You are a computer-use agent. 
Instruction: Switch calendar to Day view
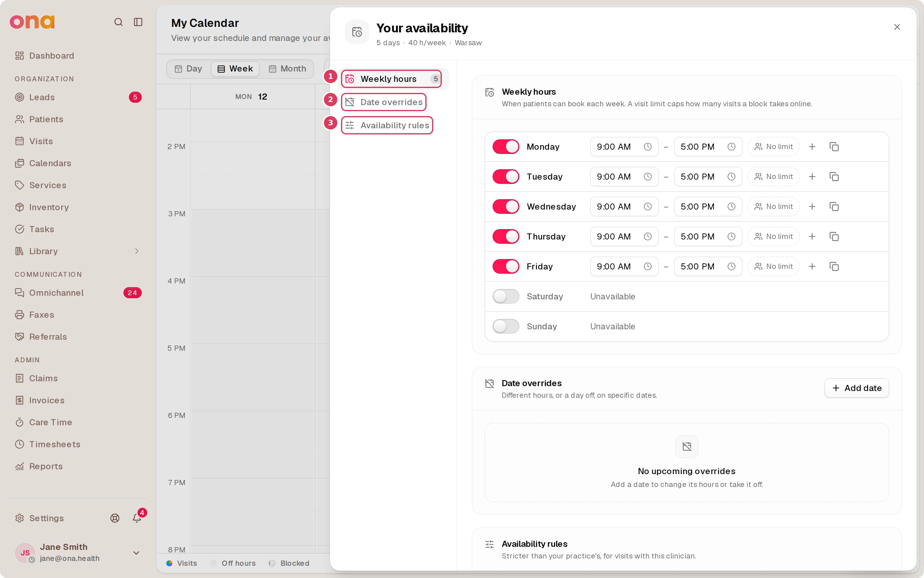click(x=189, y=69)
